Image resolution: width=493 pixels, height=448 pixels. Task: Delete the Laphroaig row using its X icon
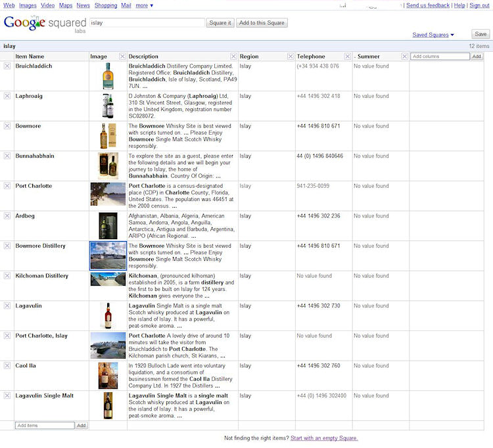(7, 96)
